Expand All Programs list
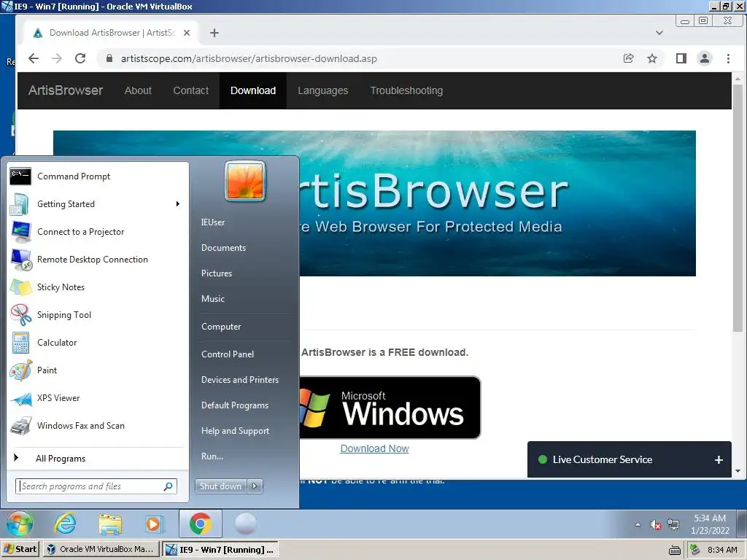The height and width of the screenshot is (560, 747). pos(98,459)
